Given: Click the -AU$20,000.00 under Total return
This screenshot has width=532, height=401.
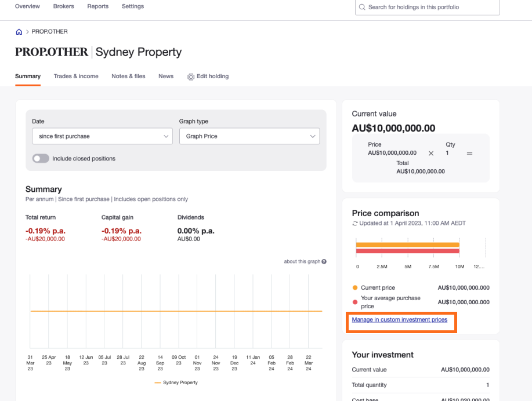Looking at the screenshot, I should pos(45,239).
